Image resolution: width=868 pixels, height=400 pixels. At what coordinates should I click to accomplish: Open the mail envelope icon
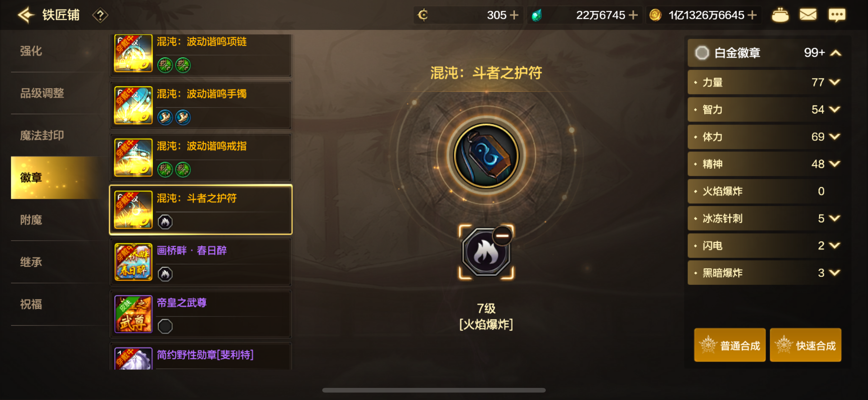tap(808, 15)
